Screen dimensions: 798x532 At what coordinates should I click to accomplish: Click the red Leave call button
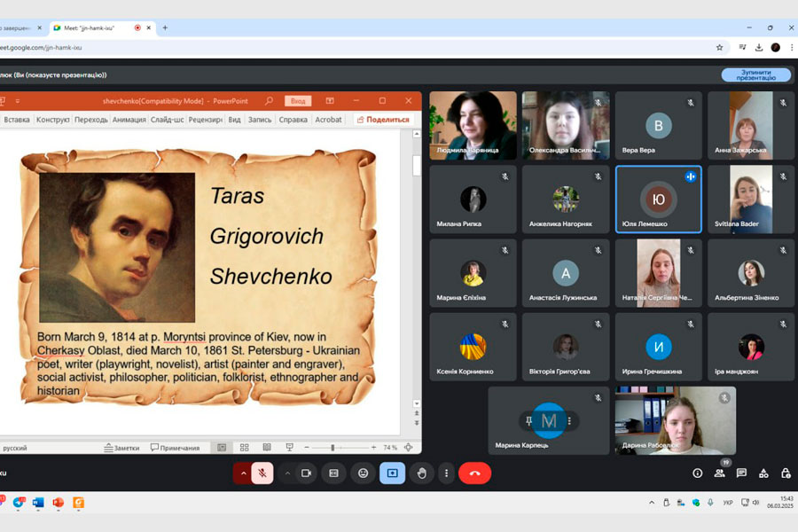[x=474, y=473]
